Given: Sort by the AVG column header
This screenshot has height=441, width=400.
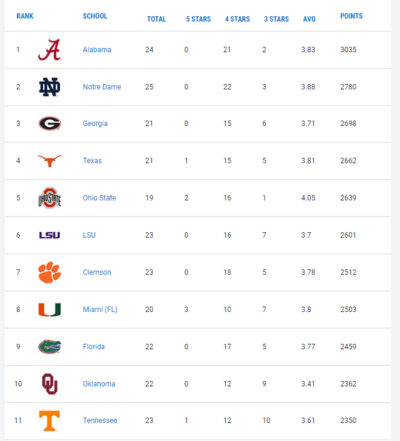Looking at the screenshot, I should (309, 19).
